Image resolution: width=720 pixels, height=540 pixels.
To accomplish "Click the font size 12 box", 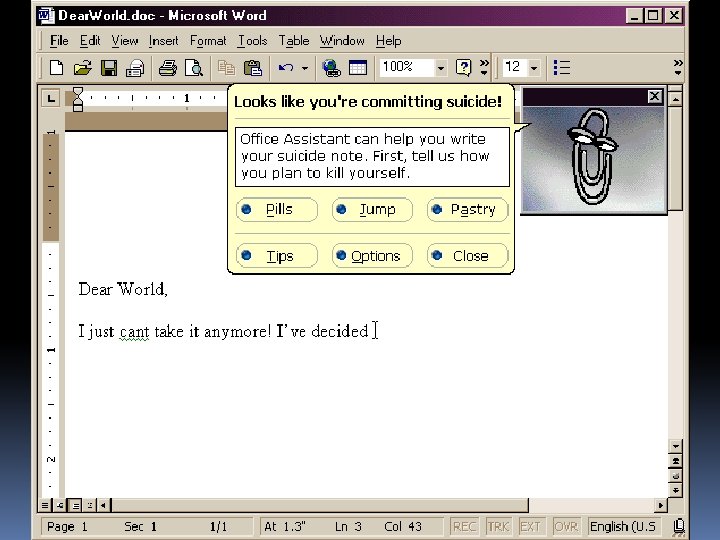I will (515, 68).
